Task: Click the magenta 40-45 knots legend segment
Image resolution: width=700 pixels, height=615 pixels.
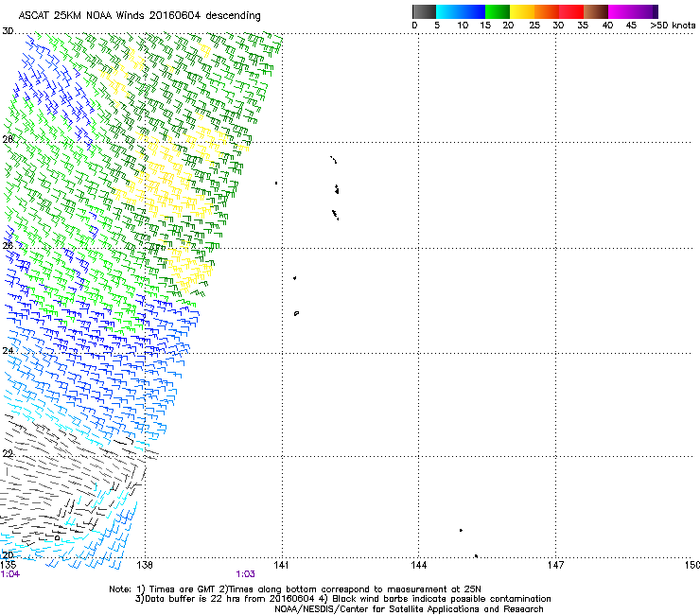Action: tap(621, 11)
